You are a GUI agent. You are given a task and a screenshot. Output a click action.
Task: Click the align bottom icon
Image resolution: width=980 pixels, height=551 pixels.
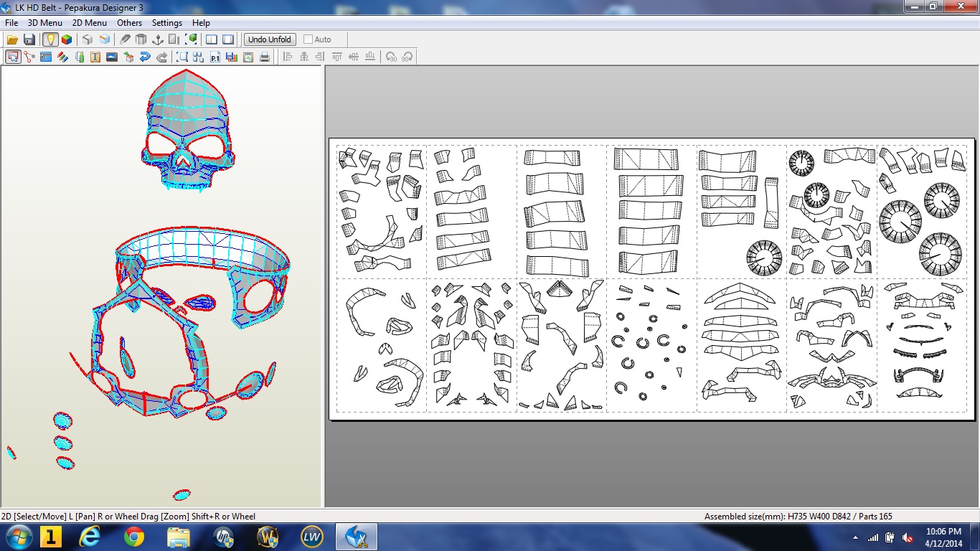click(370, 57)
